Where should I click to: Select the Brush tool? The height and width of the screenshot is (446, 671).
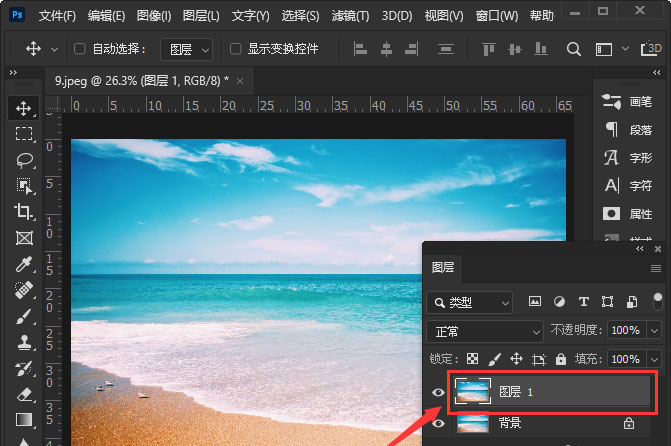click(x=24, y=316)
